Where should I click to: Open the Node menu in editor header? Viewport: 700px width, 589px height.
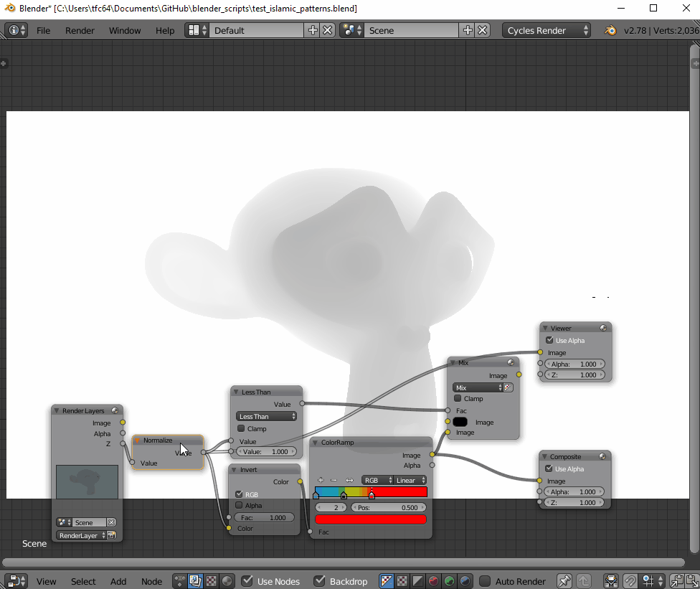(151, 581)
